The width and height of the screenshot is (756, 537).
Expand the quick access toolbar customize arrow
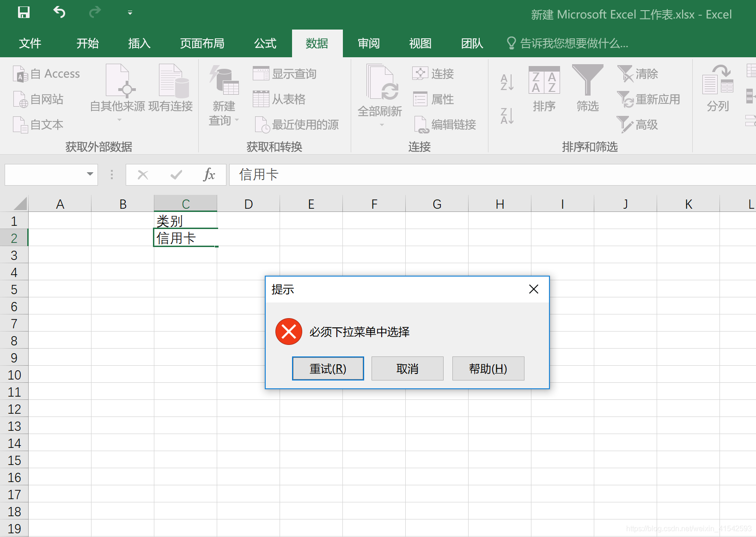click(130, 13)
